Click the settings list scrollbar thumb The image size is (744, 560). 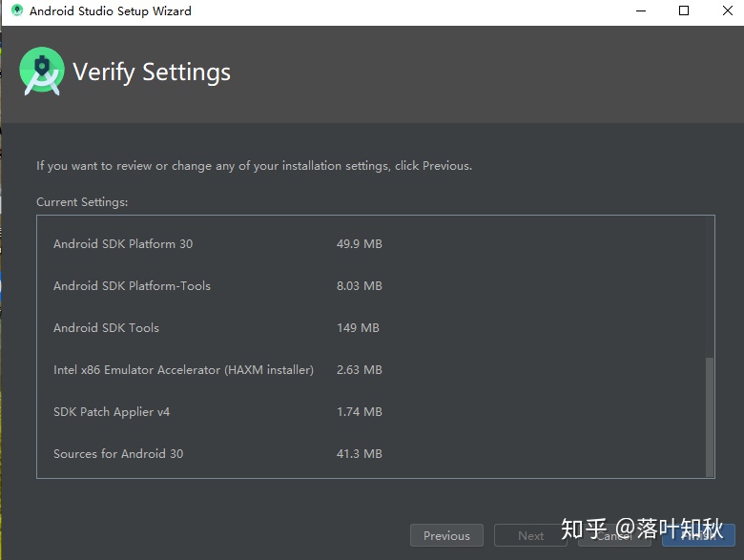[710, 417]
